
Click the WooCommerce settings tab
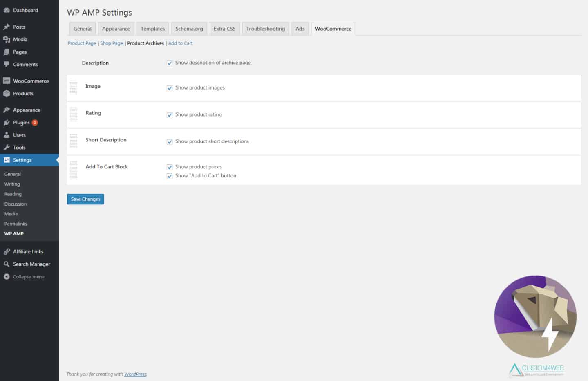pos(333,29)
